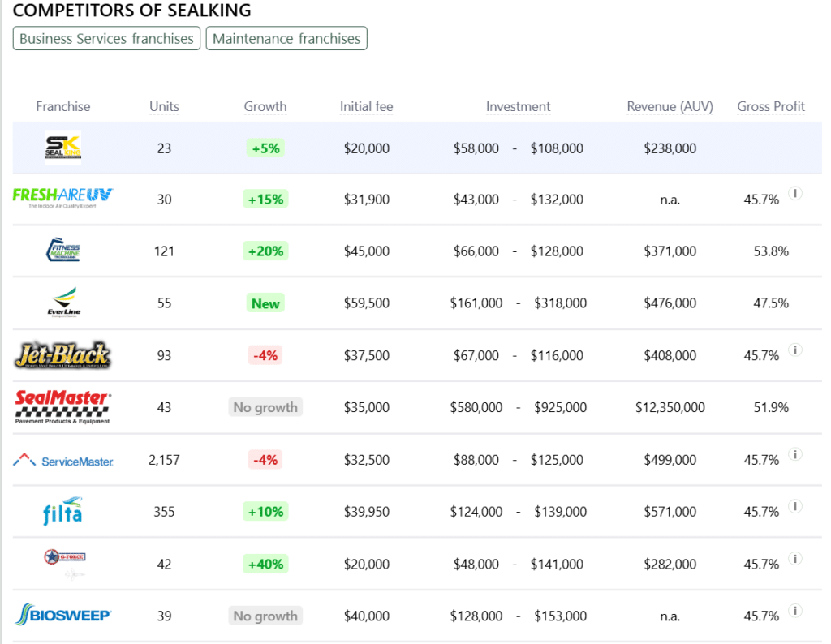Open Maintenance franchises tag

[x=286, y=39]
